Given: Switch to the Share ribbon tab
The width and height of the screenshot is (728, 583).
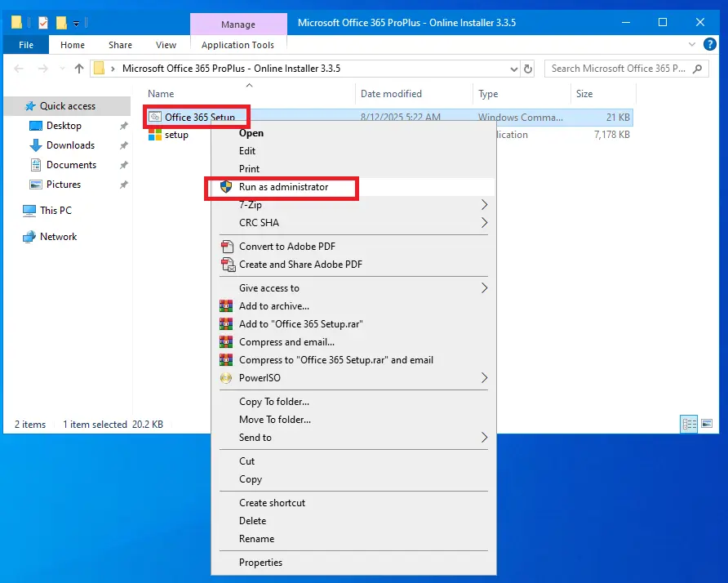Looking at the screenshot, I should tap(120, 45).
